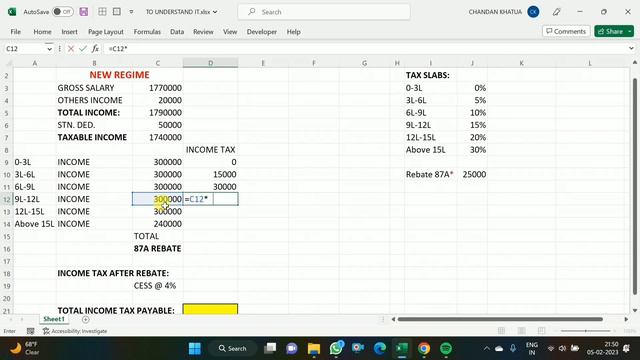
Task: Show hidden icons in the system tray
Action: (x=487, y=348)
